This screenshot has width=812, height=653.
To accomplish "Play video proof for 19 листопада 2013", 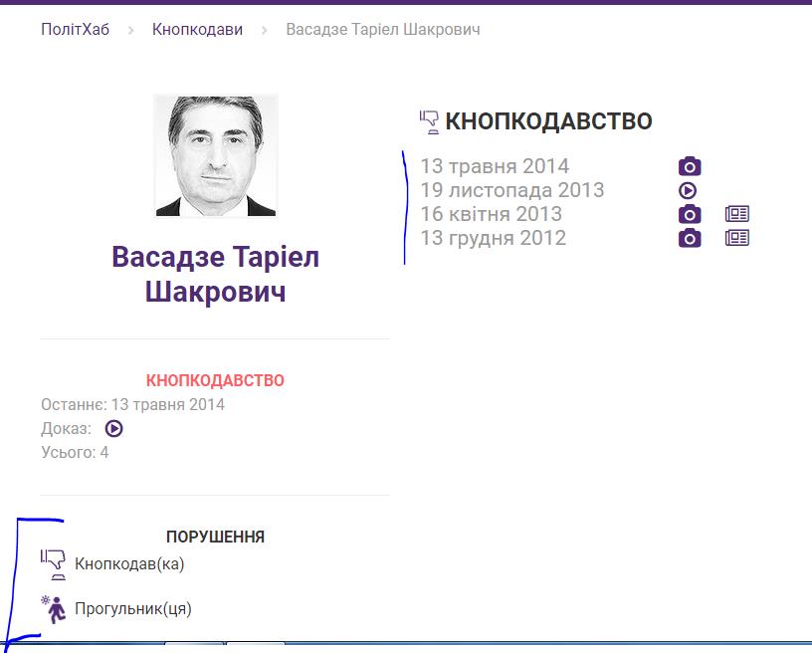I will tap(688, 190).
